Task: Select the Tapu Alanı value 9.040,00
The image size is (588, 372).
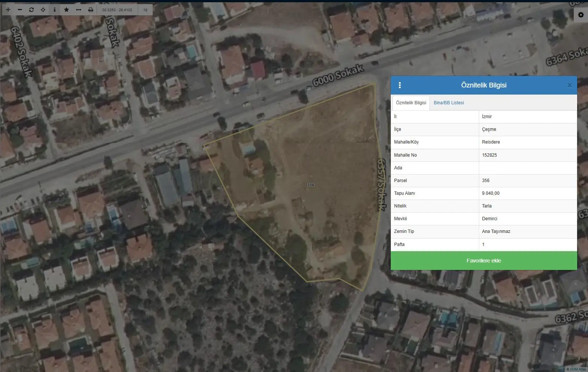Action: [528, 193]
